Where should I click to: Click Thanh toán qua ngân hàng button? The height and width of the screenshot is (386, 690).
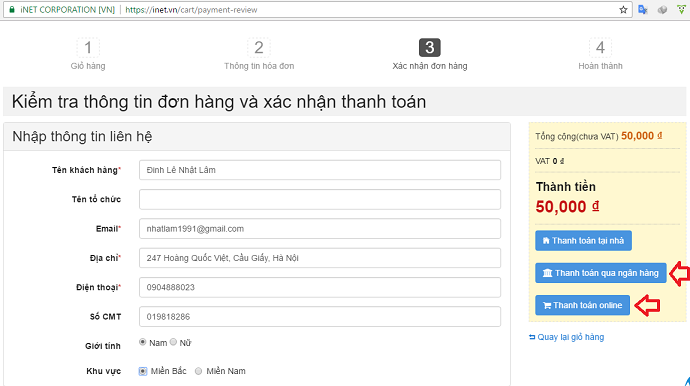(601, 273)
